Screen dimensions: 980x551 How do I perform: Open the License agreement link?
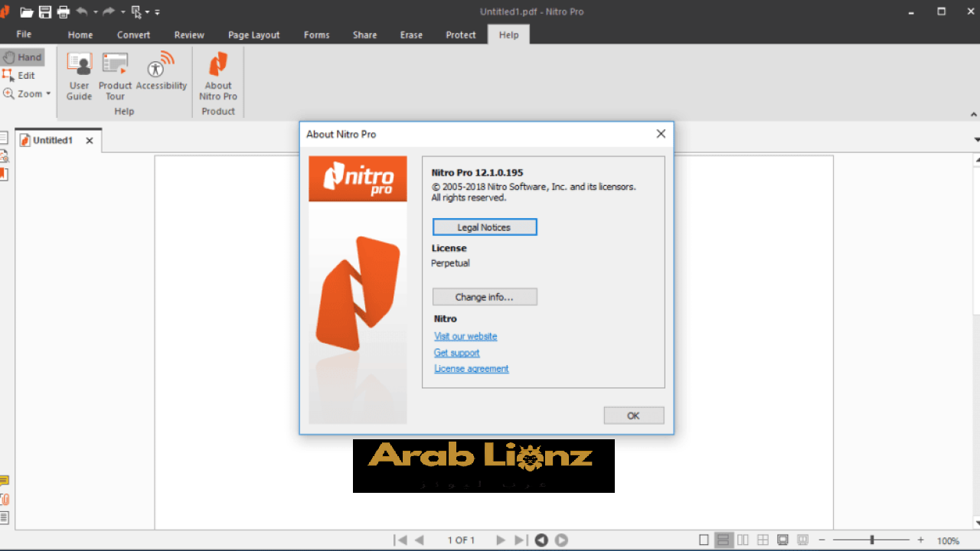pyautogui.click(x=472, y=369)
